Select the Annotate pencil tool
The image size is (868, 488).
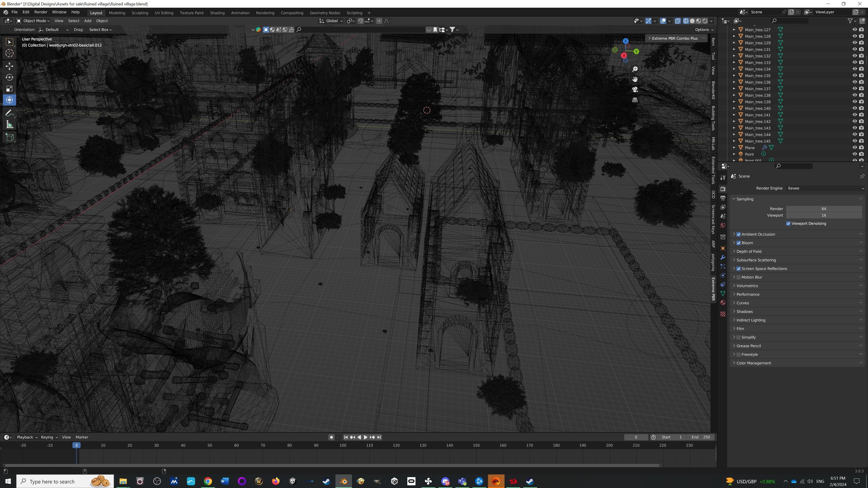pyautogui.click(x=9, y=113)
